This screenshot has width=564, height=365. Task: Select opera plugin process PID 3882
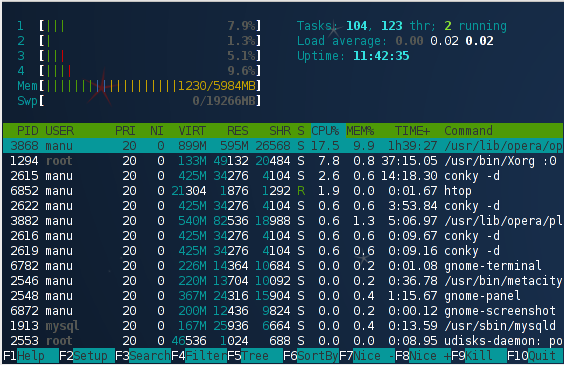(x=283, y=221)
